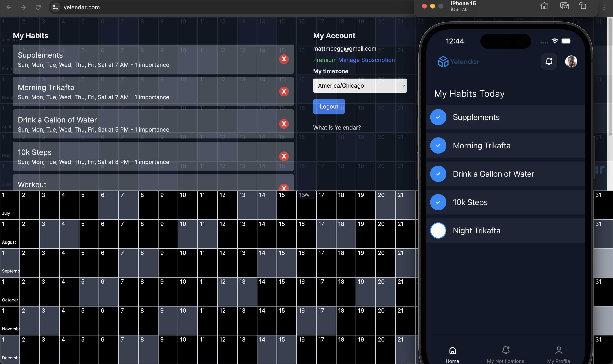Click the What is Yelendar? link
This screenshot has height=364, width=613.
337,128
